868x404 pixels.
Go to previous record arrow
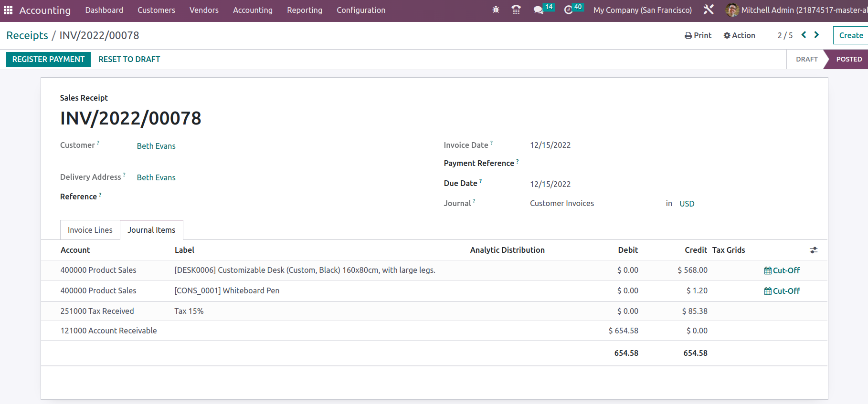(804, 35)
